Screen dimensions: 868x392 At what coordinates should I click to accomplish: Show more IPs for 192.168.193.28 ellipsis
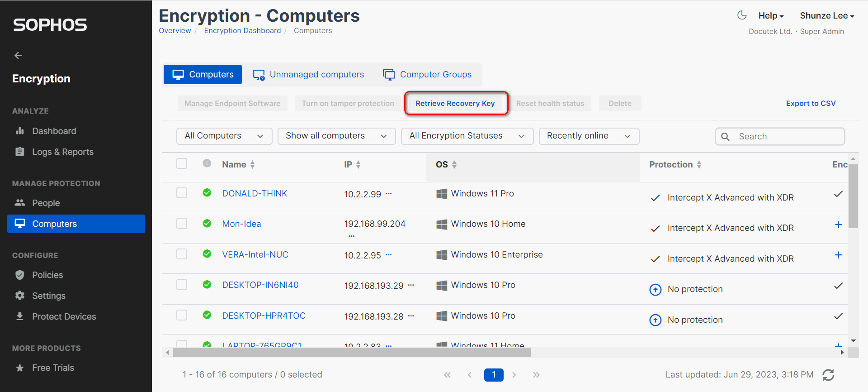[x=411, y=316]
